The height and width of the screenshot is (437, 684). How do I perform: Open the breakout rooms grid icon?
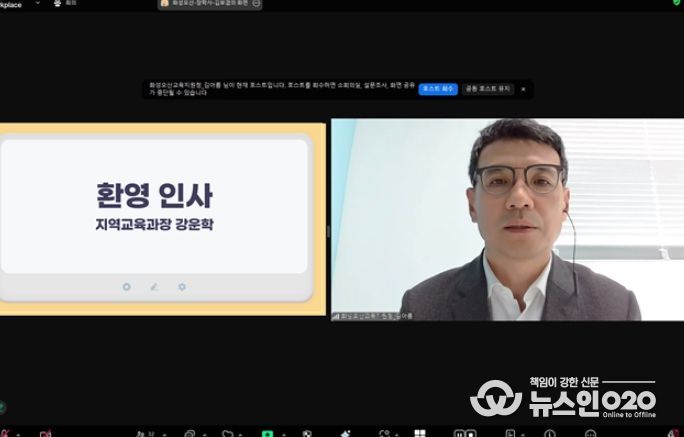point(420,434)
